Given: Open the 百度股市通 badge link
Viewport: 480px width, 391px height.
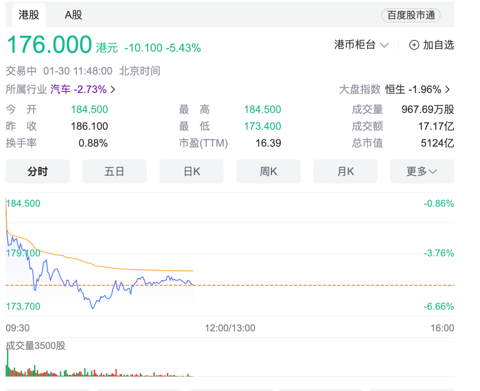Looking at the screenshot, I should 411,15.
